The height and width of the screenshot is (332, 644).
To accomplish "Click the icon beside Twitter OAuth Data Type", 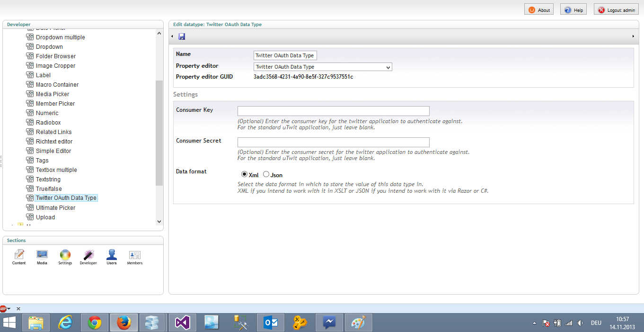I will click(x=30, y=198).
